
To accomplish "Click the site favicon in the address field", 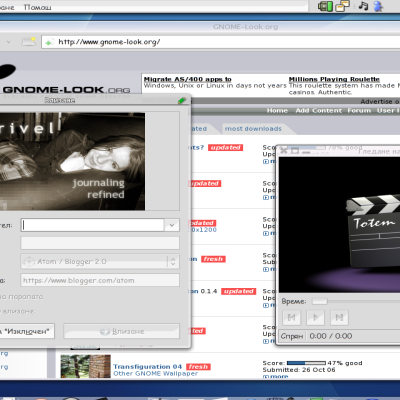I will tap(49, 42).
